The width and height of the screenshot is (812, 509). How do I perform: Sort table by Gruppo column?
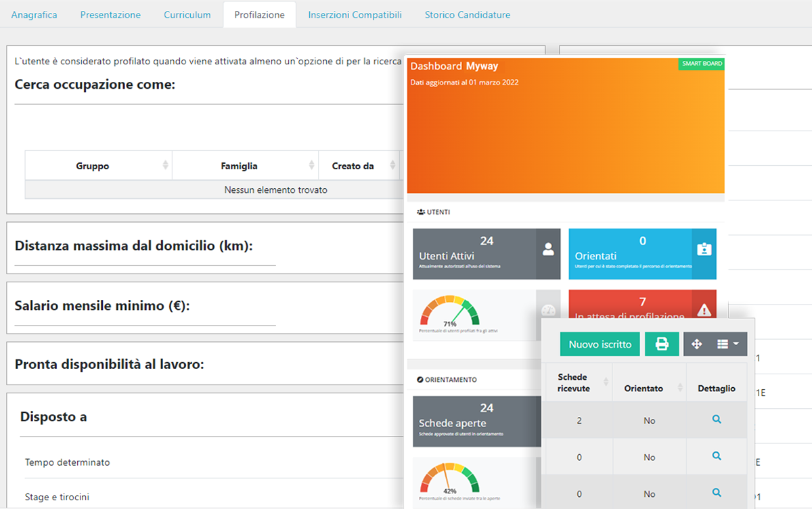93,166
